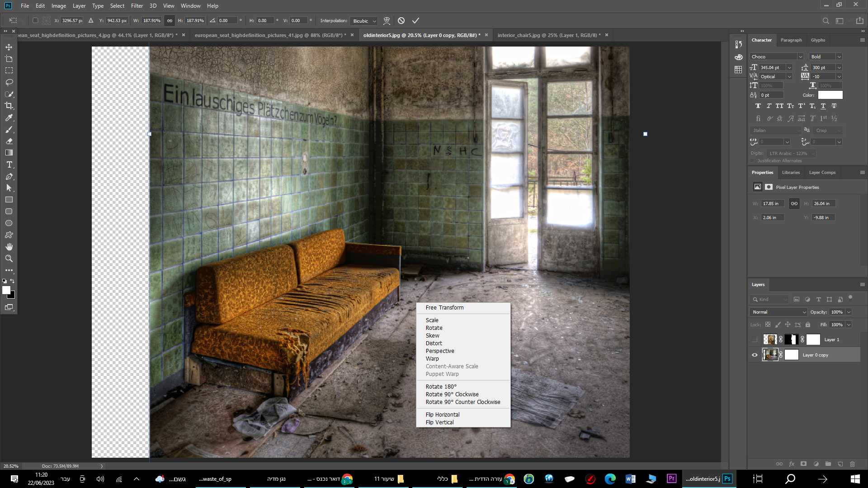Switch to the Paragraph tab
The height and width of the screenshot is (488, 868).
click(791, 40)
